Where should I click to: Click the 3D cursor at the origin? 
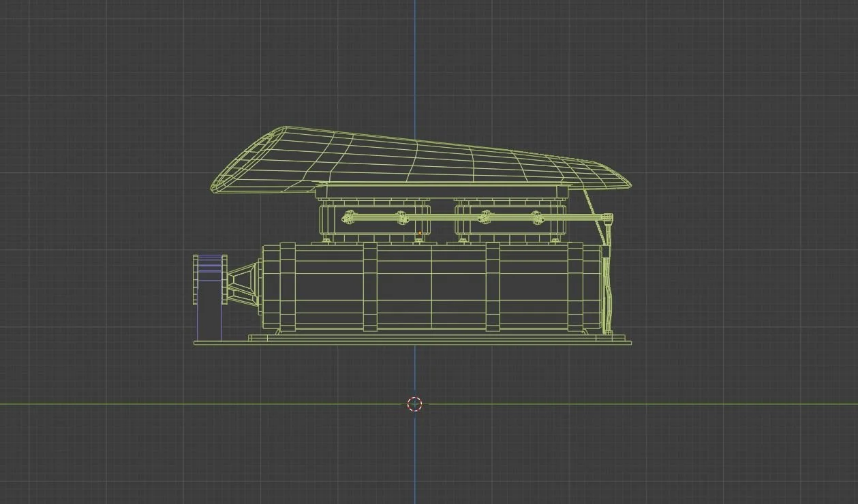click(x=415, y=404)
